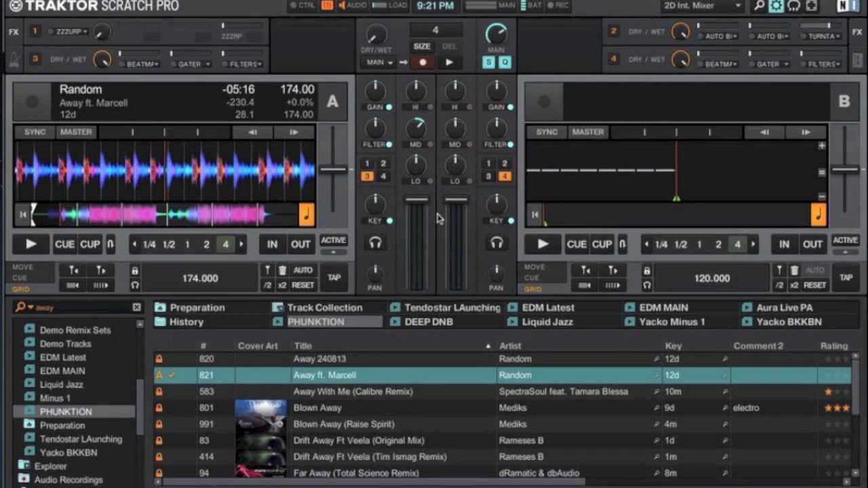Open FX unit 3 BEATMA effect dropdown

tap(142, 64)
